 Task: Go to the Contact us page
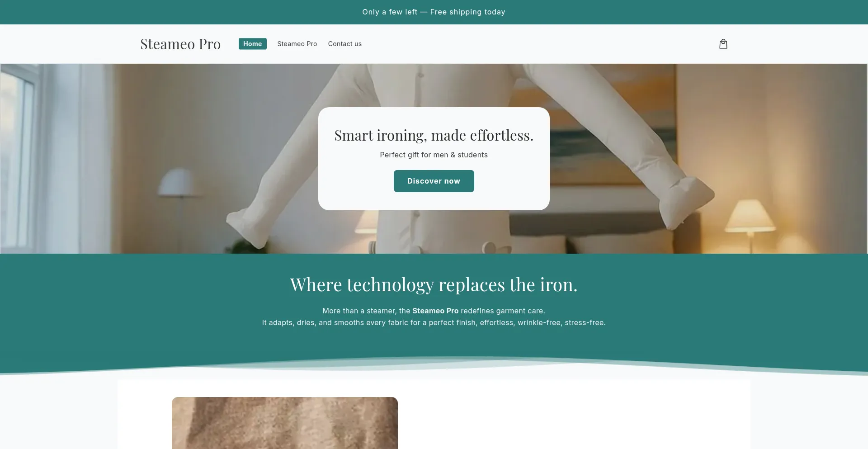[344, 44]
